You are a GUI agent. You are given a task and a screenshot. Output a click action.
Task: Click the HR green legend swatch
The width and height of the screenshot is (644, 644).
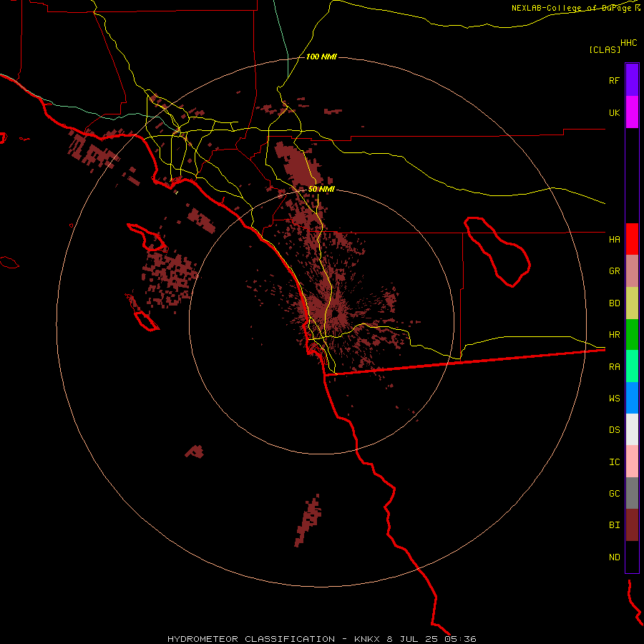tap(632, 335)
